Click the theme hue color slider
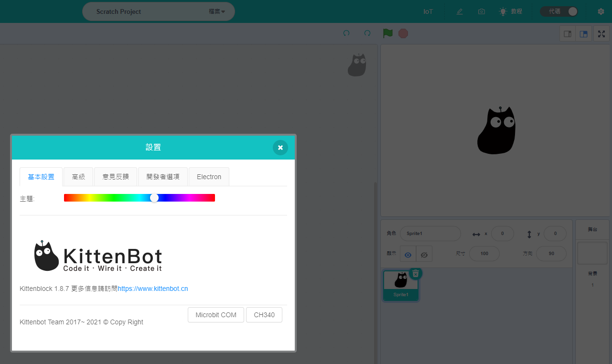612x364 pixels. 140,198
